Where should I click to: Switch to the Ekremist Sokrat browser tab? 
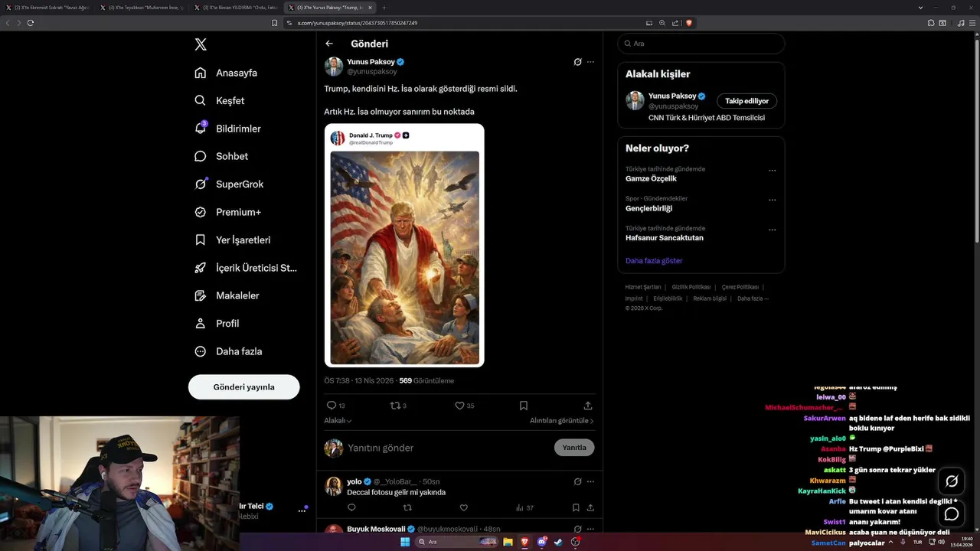49,7
